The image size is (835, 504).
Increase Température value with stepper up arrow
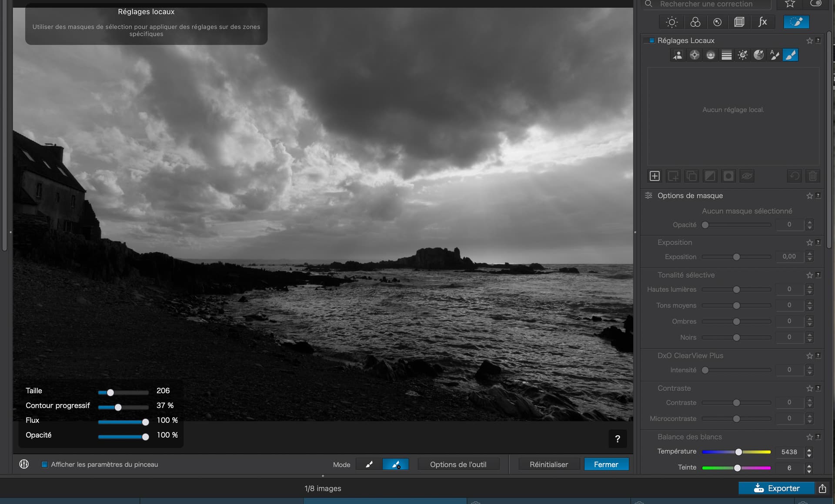click(809, 449)
